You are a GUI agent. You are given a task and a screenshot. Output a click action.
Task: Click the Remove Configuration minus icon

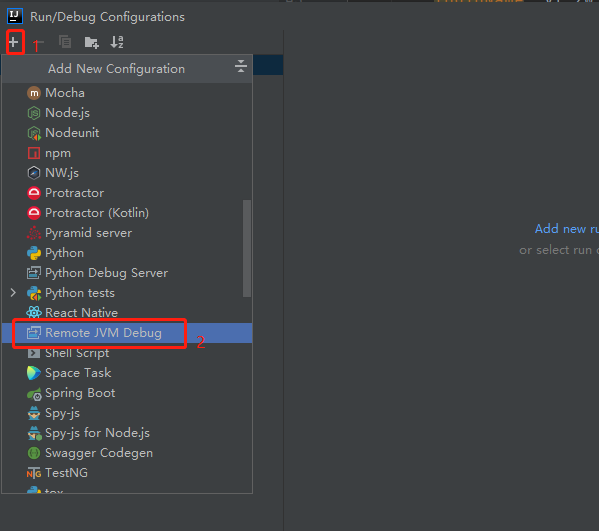pos(39,42)
